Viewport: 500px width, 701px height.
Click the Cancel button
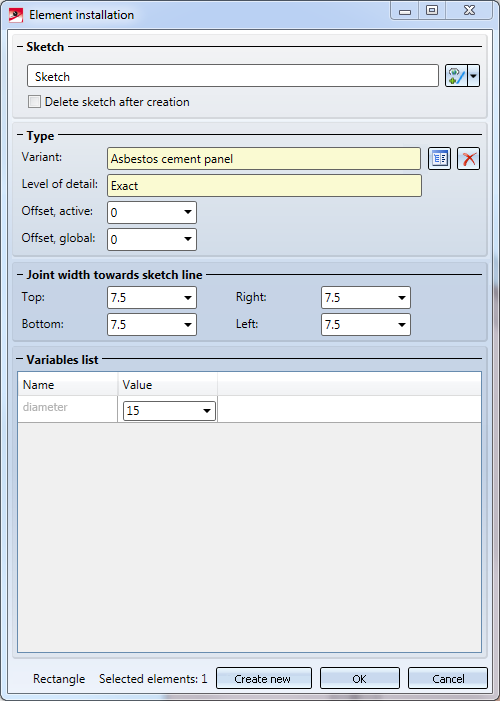[x=448, y=678]
